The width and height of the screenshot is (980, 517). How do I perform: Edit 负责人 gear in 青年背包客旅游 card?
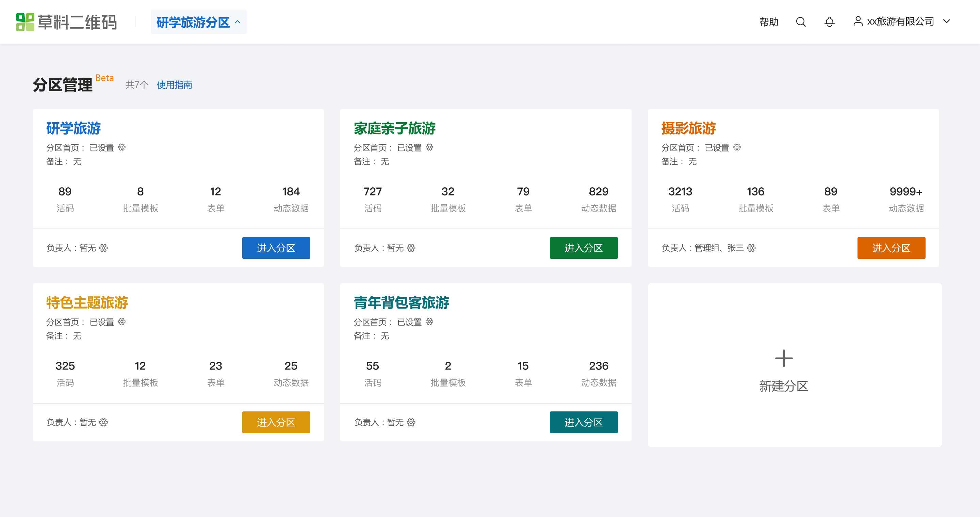pos(411,422)
